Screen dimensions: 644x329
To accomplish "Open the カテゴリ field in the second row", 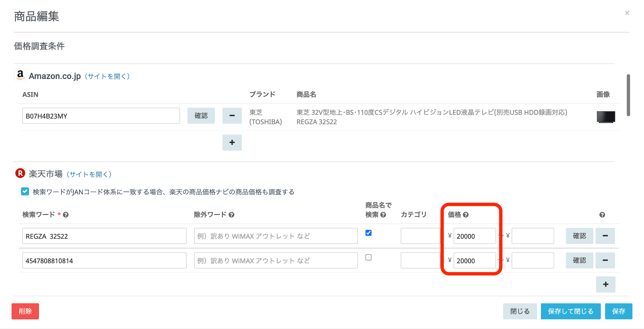I will click(420, 260).
